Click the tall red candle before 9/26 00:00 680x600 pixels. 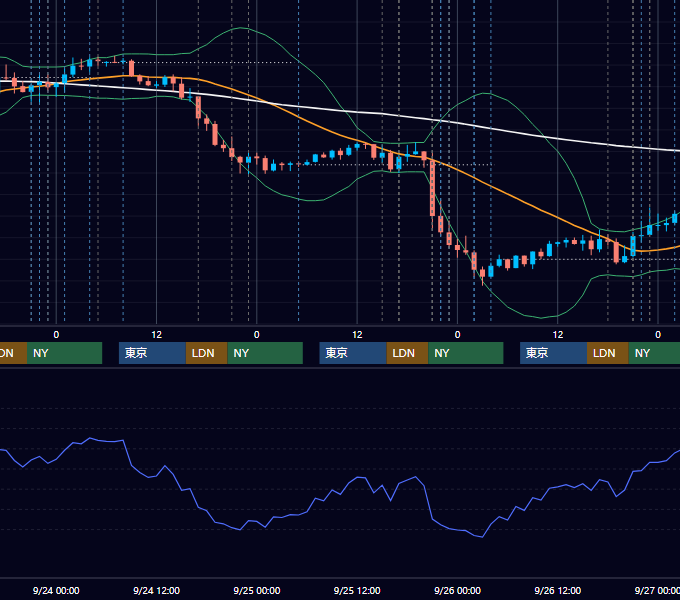click(432, 189)
